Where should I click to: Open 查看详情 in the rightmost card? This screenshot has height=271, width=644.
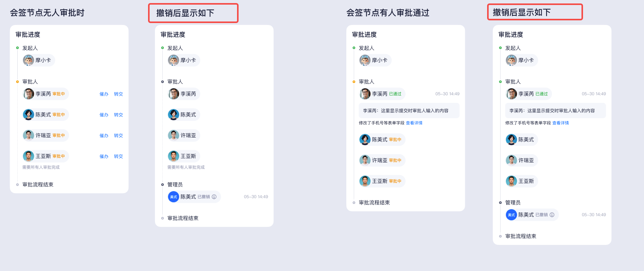(560, 123)
